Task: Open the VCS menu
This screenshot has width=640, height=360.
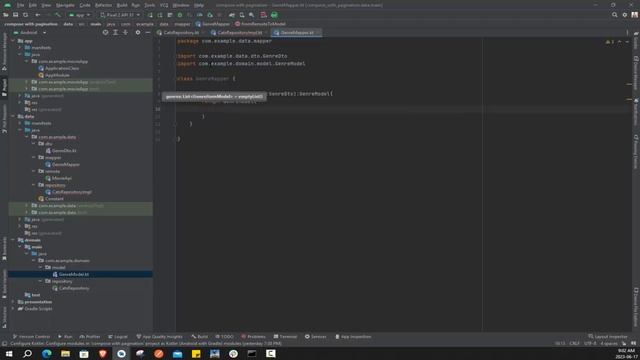Action: click(164, 5)
